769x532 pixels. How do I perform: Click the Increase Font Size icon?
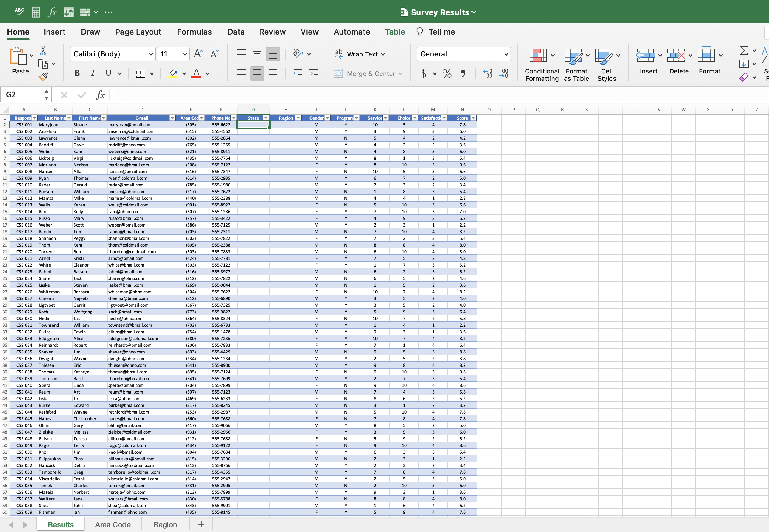[x=198, y=54]
